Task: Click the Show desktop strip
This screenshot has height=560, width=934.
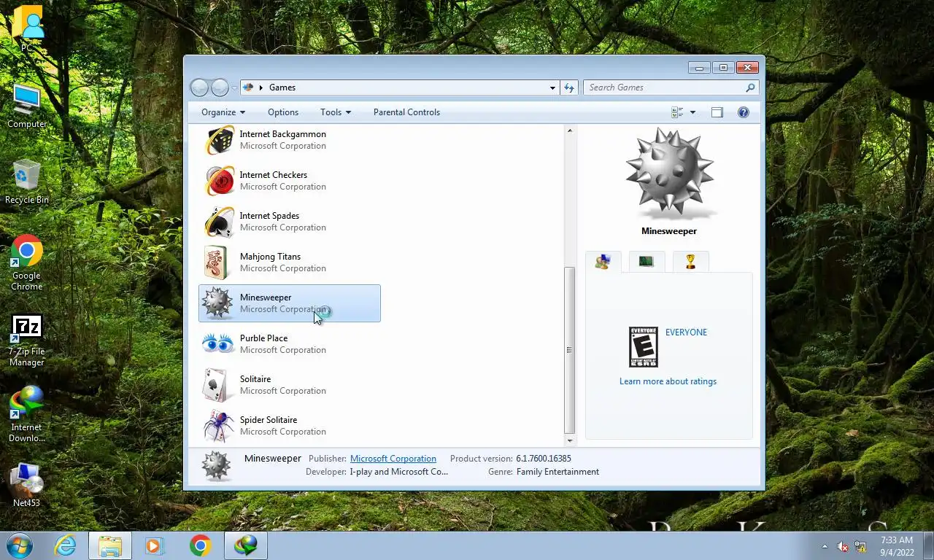Action: (928, 545)
